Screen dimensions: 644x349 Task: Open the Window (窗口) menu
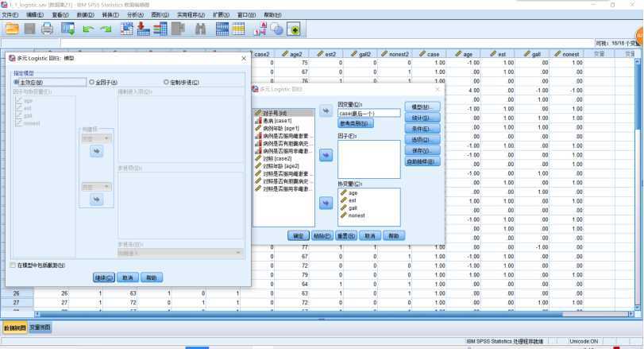(x=246, y=15)
